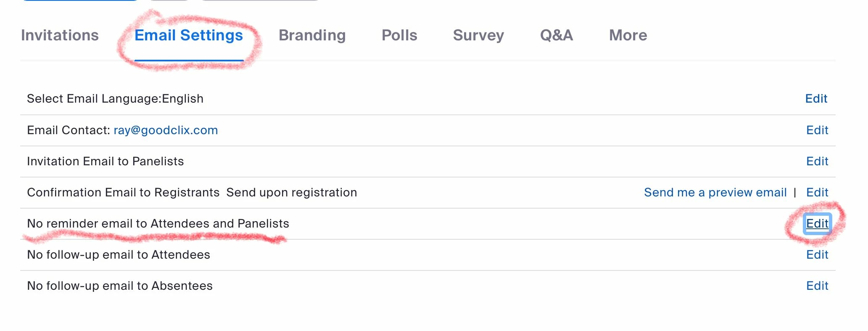868x331 pixels.
Task: Edit the Email Contact address
Action: point(817,130)
